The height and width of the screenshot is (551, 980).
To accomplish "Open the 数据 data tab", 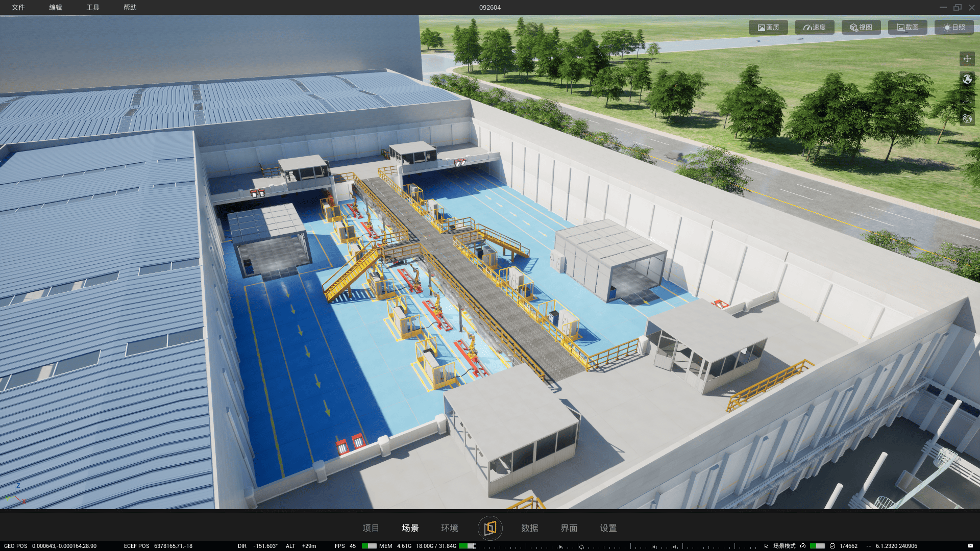I will 529,528.
